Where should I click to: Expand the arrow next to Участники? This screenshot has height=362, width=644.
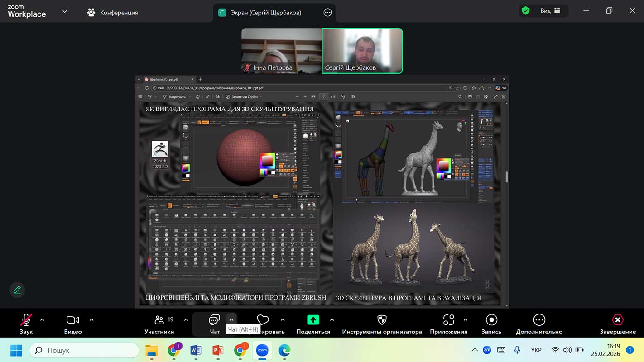(186, 320)
